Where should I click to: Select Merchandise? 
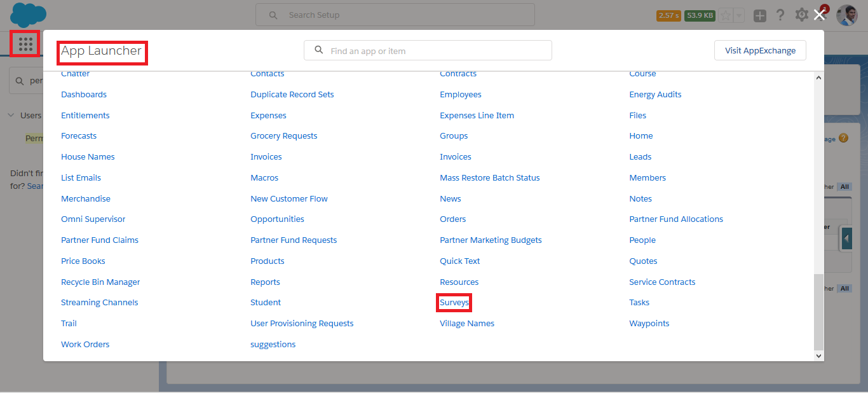86,198
